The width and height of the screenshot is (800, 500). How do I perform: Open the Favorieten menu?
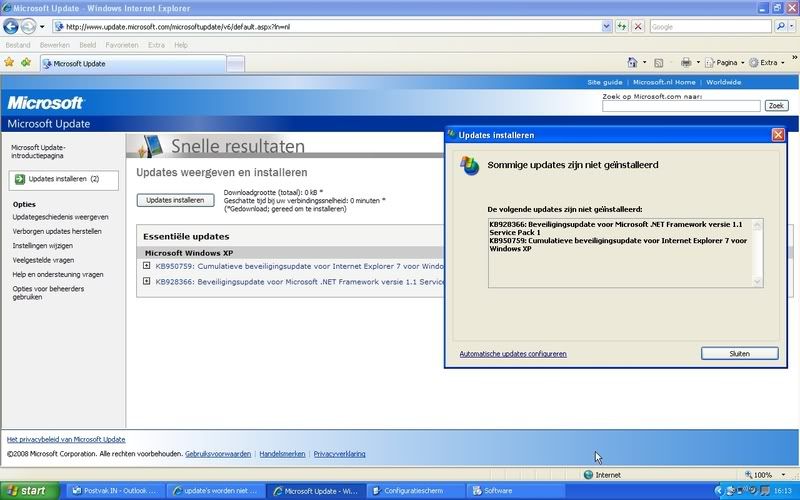[122, 45]
